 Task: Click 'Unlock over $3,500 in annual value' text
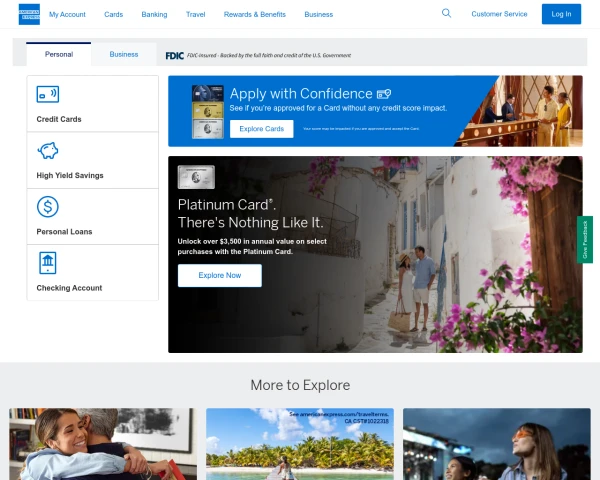252,247
